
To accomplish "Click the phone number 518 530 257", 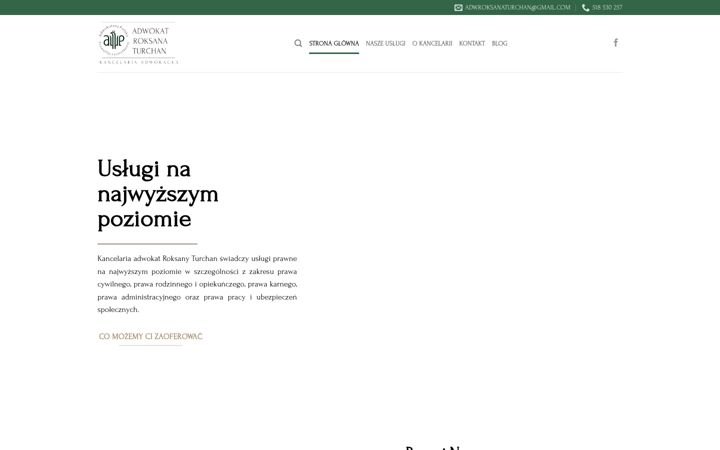I will pyautogui.click(x=607, y=7).
